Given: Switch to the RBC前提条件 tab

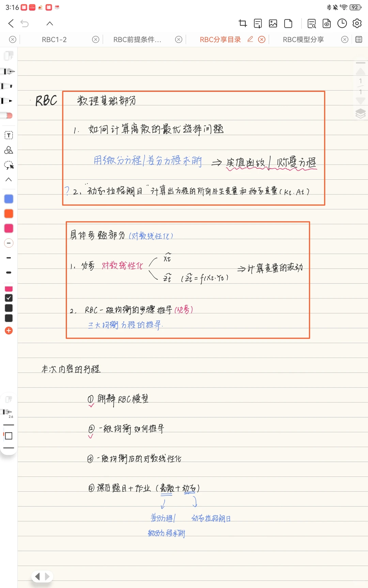Looking at the screenshot, I should tap(137, 39).
